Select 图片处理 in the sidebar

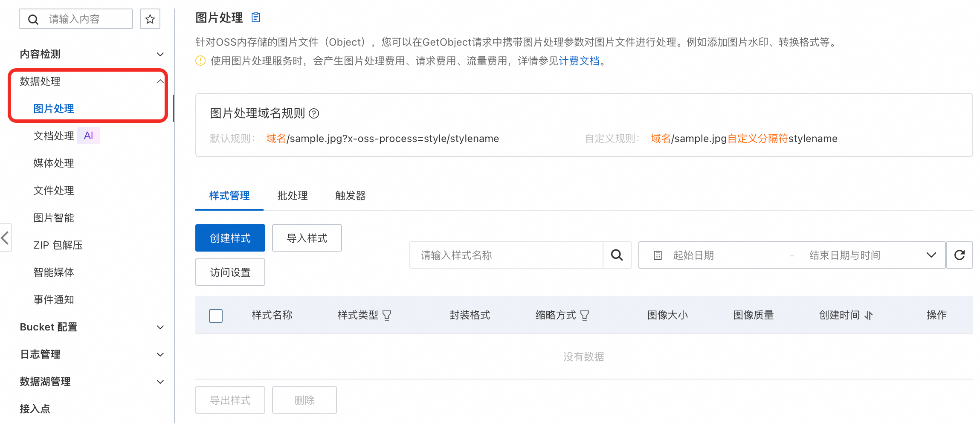pyautogui.click(x=54, y=109)
